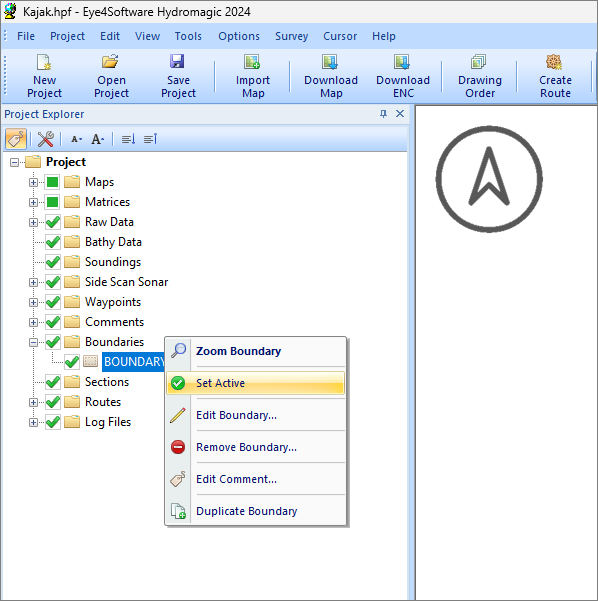Expand the Side Scan Sonar node
Screen dimensions: 598x601
[x=33, y=282]
